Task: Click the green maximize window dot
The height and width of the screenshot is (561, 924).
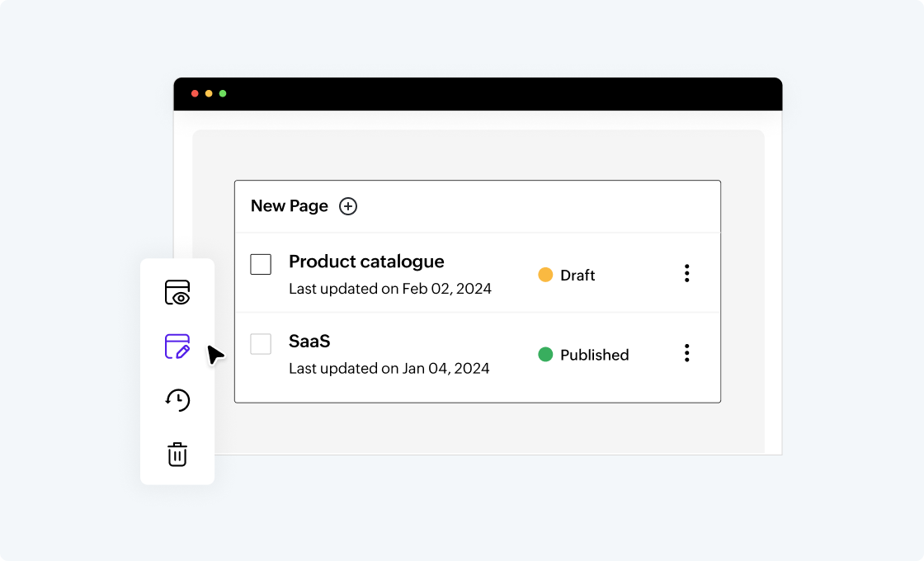Action: (x=223, y=93)
